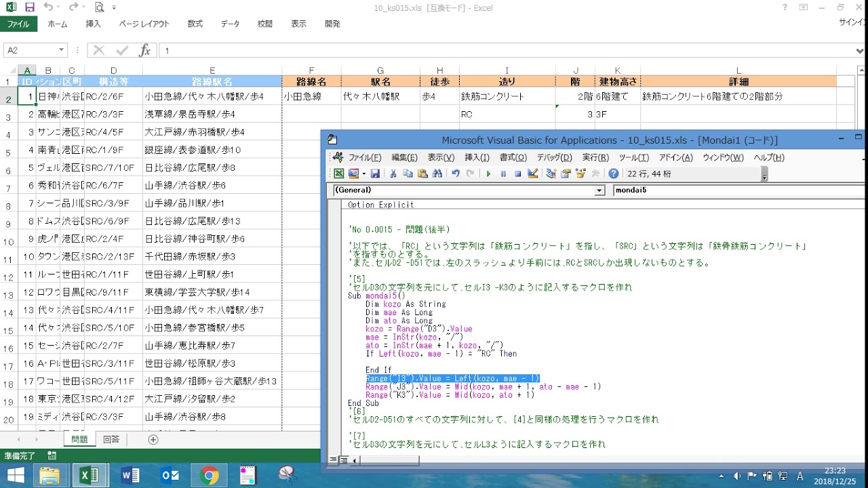Viewport: 868px width, 488px height.
Task: Add a new sheet with the plus button
Action: pos(153,439)
